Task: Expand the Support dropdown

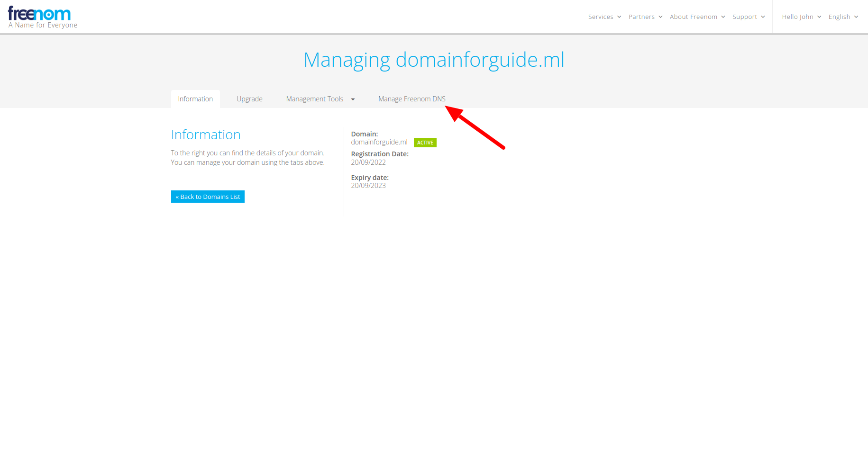Action: pos(749,17)
